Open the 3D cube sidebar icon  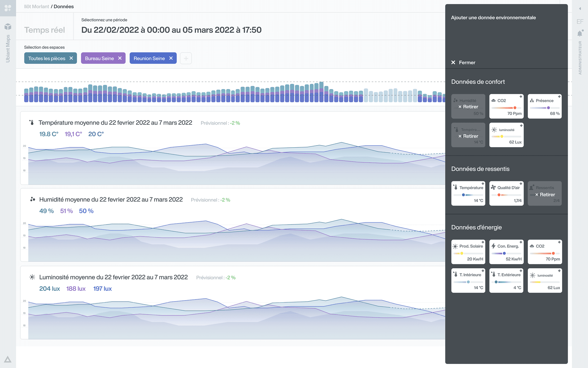[x=8, y=27]
